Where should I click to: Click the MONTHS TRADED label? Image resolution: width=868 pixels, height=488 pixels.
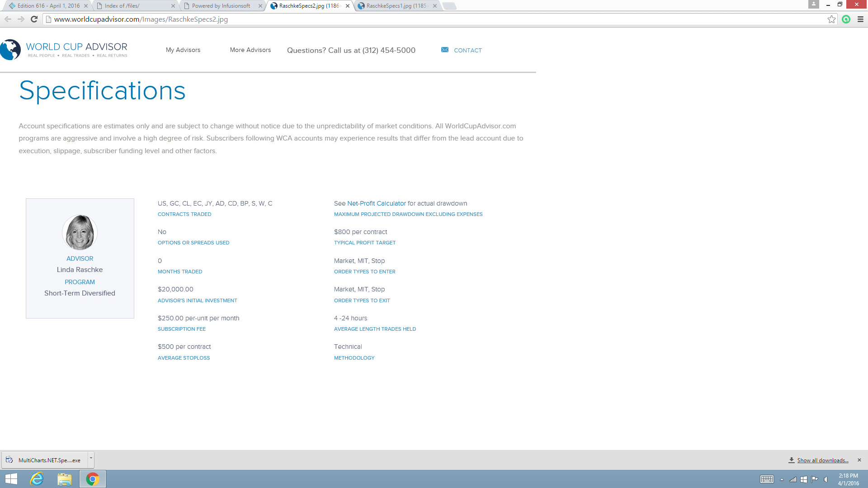(x=180, y=272)
